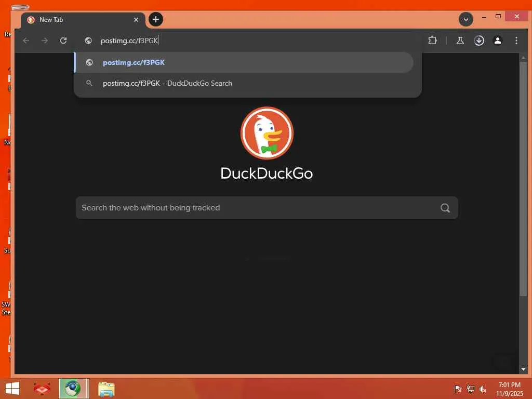
Task: Reload the current page
Action: [63, 41]
